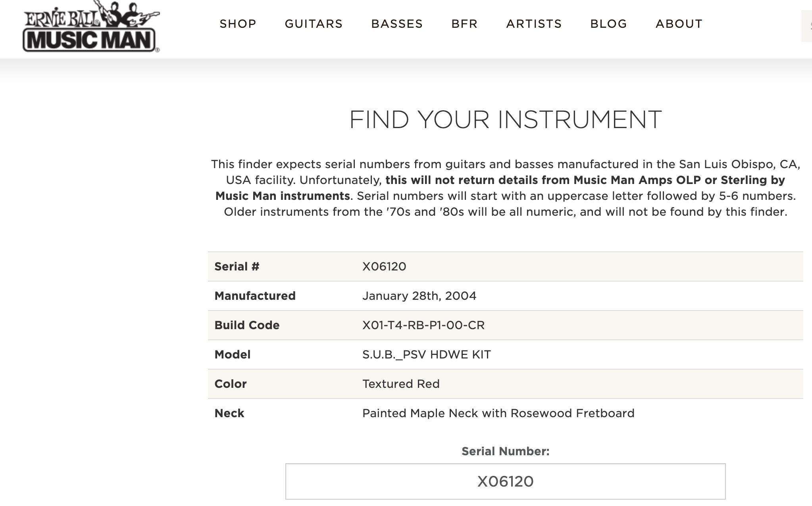Click the Serial Number: field label
The image size is (812, 506).
pyautogui.click(x=505, y=451)
